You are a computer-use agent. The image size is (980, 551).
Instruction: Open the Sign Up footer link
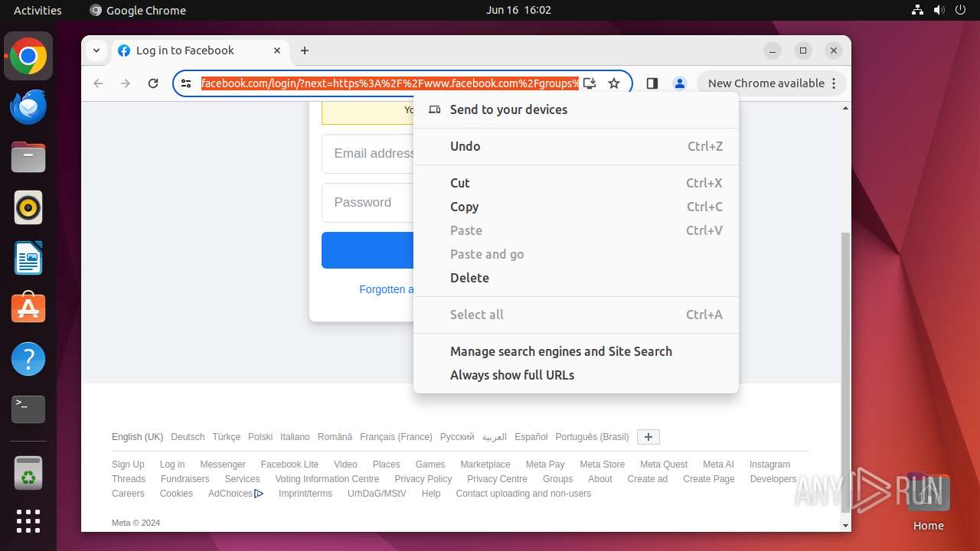point(128,465)
